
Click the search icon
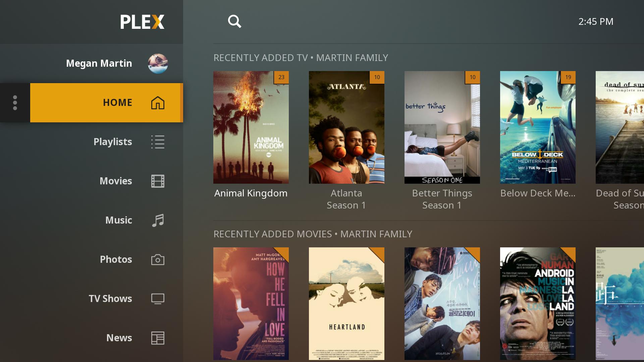(x=234, y=21)
